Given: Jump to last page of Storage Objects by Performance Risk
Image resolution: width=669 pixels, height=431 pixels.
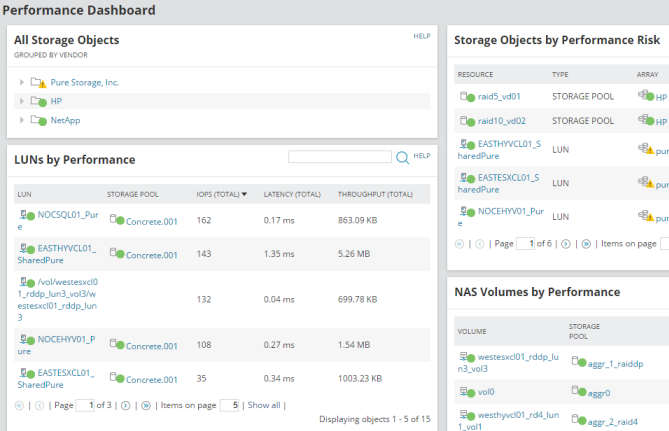Looking at the screenshot, I should (x=585, y=243).
